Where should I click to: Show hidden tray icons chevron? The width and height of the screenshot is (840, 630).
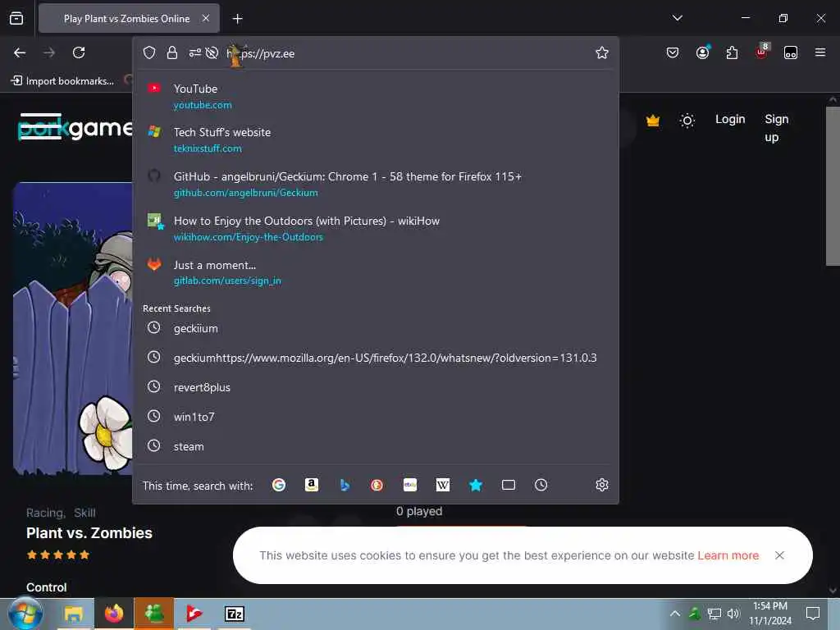point(675,614)
